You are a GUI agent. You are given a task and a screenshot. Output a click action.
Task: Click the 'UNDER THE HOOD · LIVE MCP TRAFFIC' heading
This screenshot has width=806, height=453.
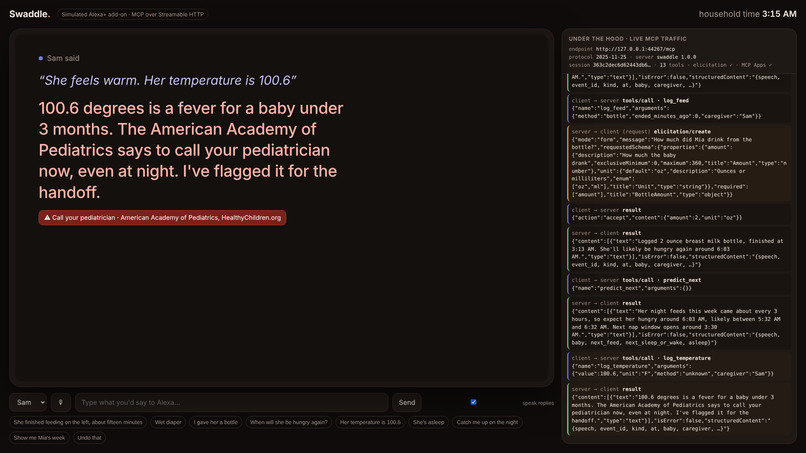click(627, 39)
